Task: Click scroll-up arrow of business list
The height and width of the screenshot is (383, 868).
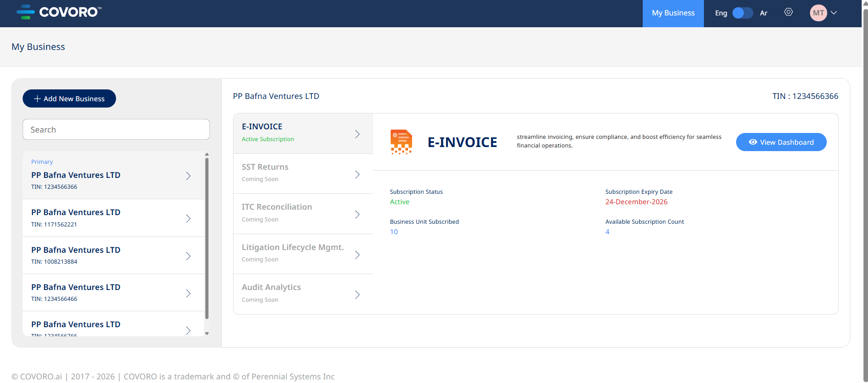Action: tap(207, 154)
